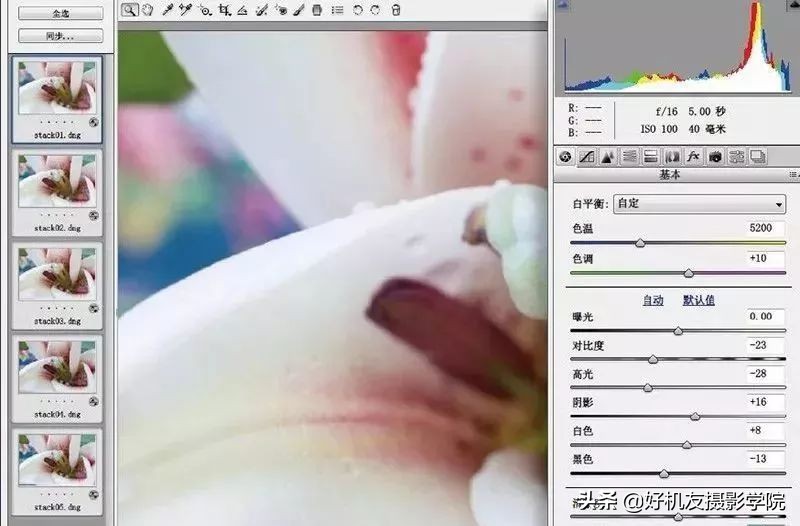Select the Targeted Adjustment tool
Viewport: 800px width, 526px height.
(x=205, y=10)
